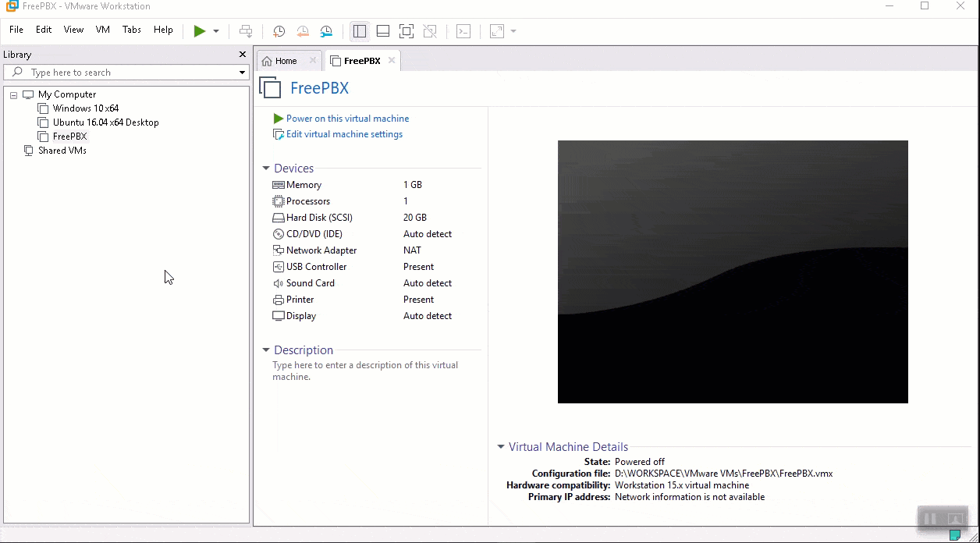Image resolution: width=980 pixels, height=543 pixels.
Task: Open the snapshot manager toolbar icon
Action: (x=327, y=31)
